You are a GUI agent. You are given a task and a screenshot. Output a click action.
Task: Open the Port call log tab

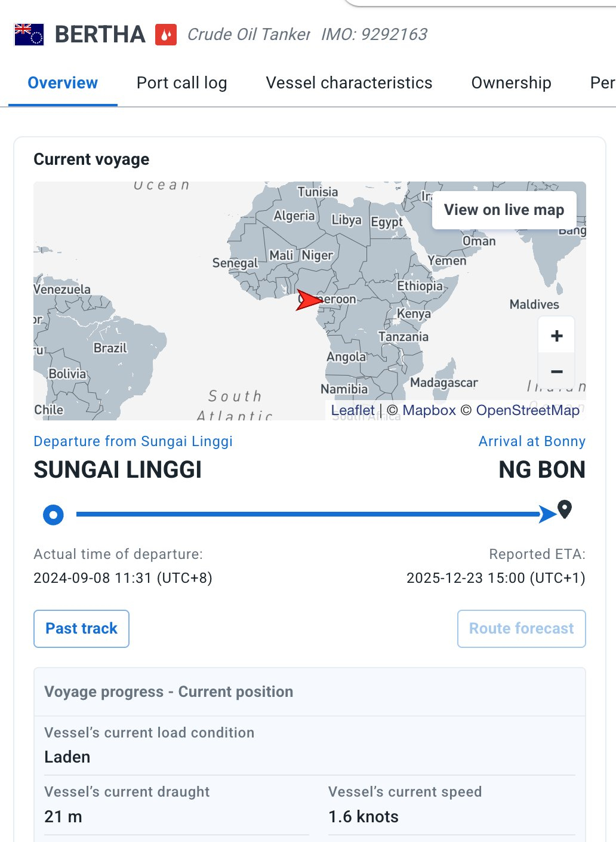point(181,83)
